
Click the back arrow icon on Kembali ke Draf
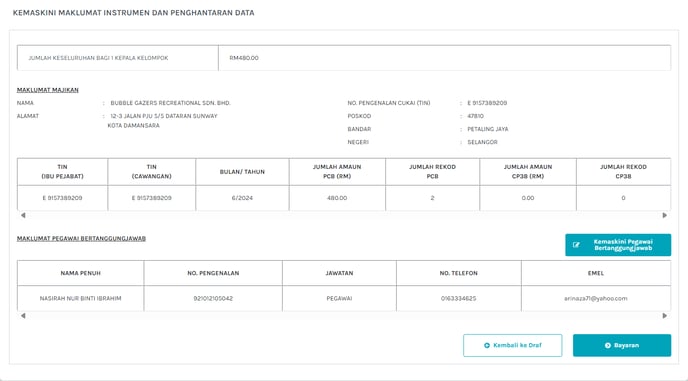[x=487, y=345]
